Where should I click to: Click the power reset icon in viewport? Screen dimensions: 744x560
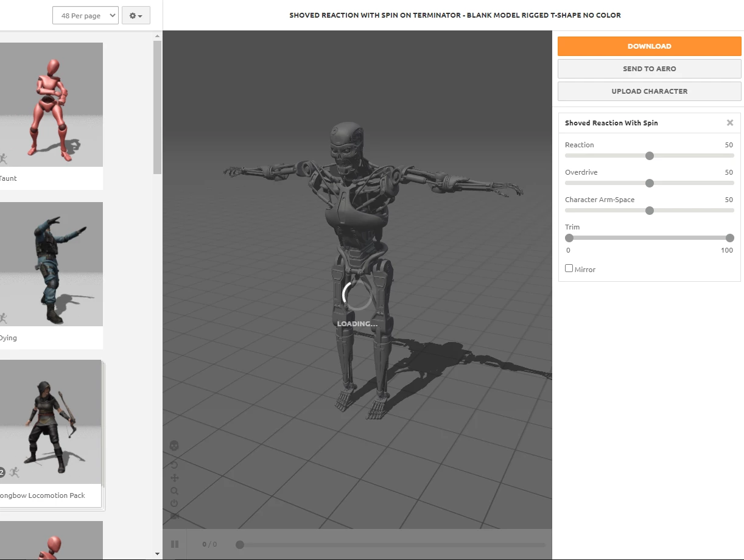[174, 503]
